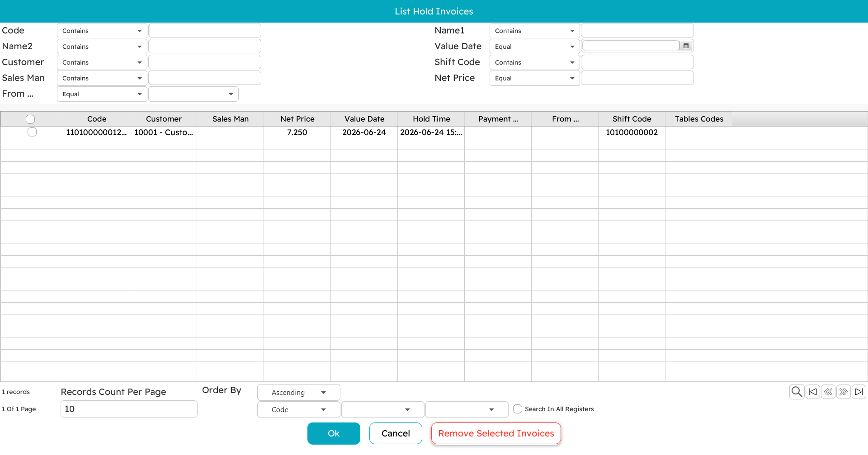Open the Order By Code field dropdown
The height and width of the screenshot is (455, 868).
click(x=299, y=410)
